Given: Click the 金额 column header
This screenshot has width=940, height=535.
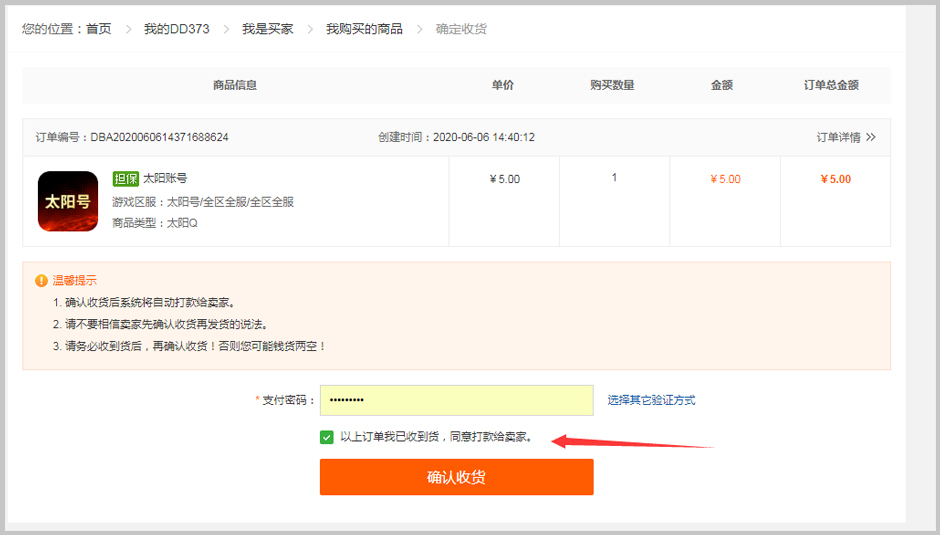Looking at the screenshot, I should pyautogui.click(x=722, y=85).
